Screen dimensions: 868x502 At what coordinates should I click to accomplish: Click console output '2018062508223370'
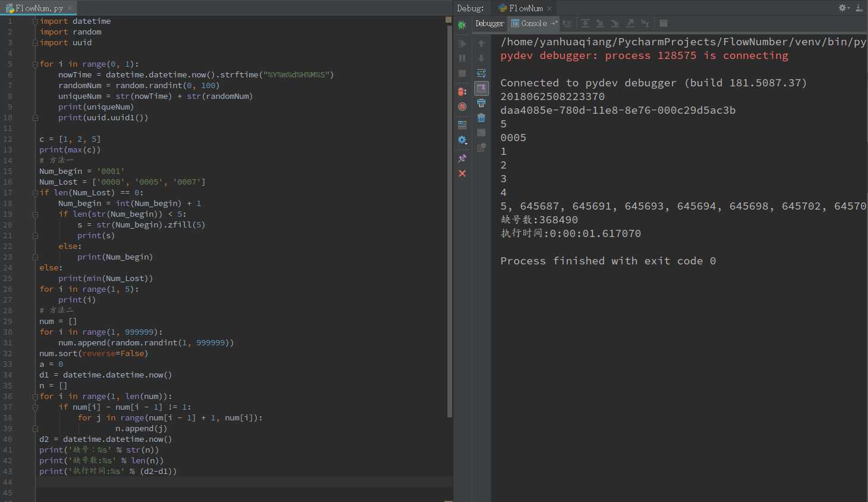[x=553, y=96]
